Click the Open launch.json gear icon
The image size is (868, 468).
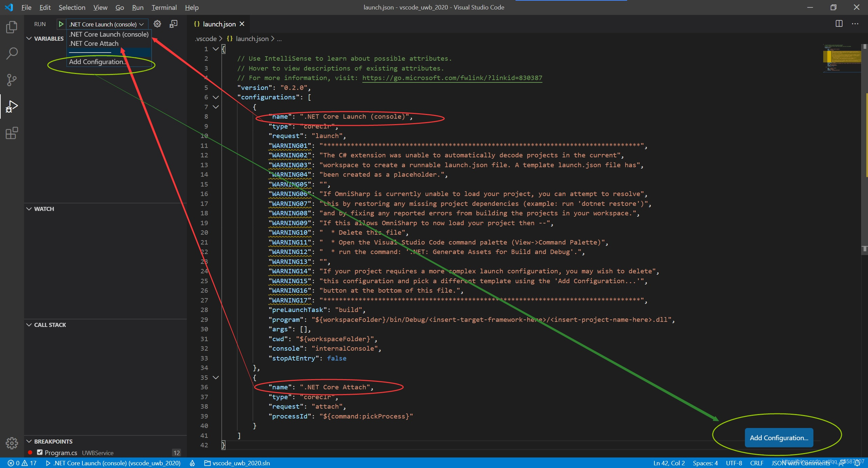pos(157,24)
